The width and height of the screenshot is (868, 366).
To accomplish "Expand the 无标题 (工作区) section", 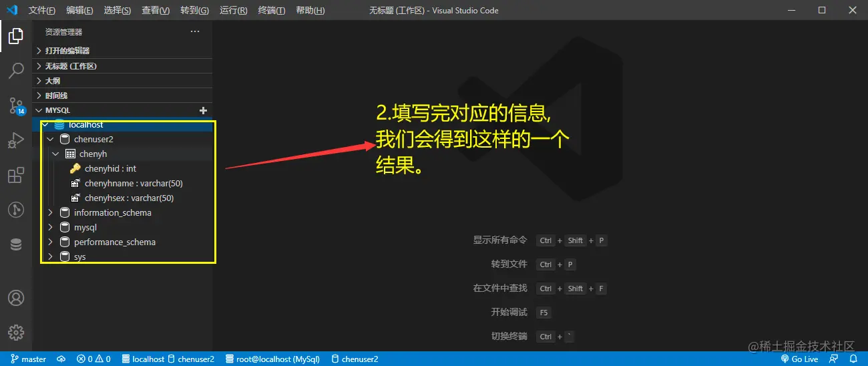I will [x=122, y=66].
